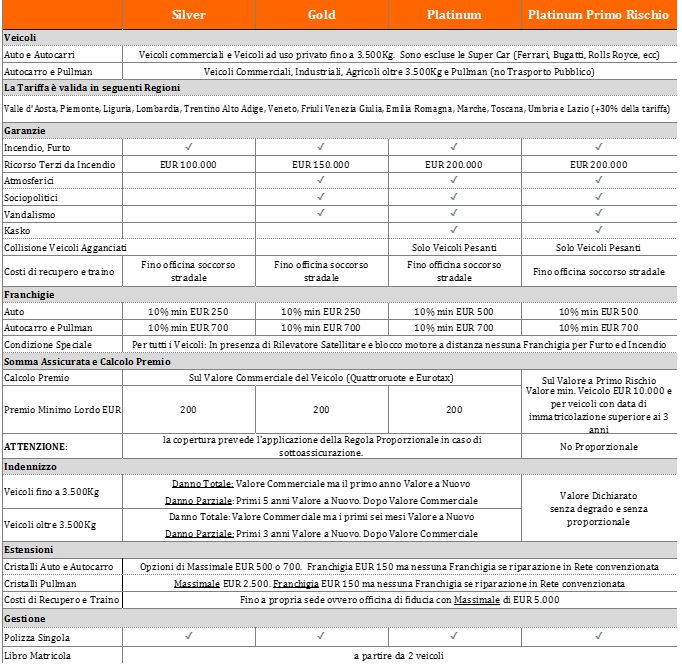This screenshot has width=682, height=665.
Task: Select the Franchigie section heading
Action: coord(29,295)
